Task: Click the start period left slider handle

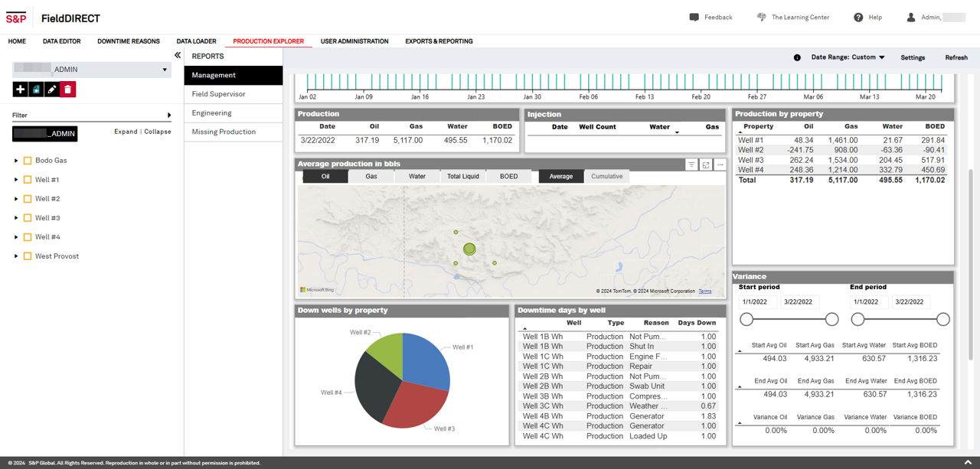Action: [x=746, y=319]
